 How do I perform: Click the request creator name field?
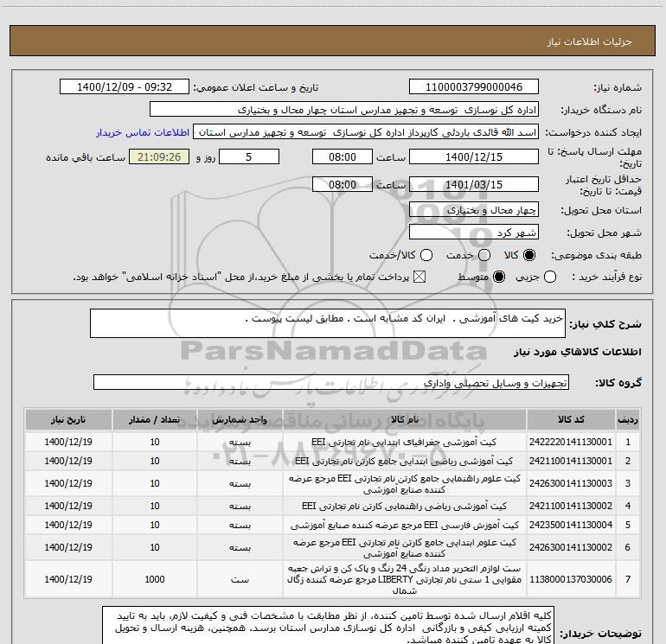click(366, 132)
